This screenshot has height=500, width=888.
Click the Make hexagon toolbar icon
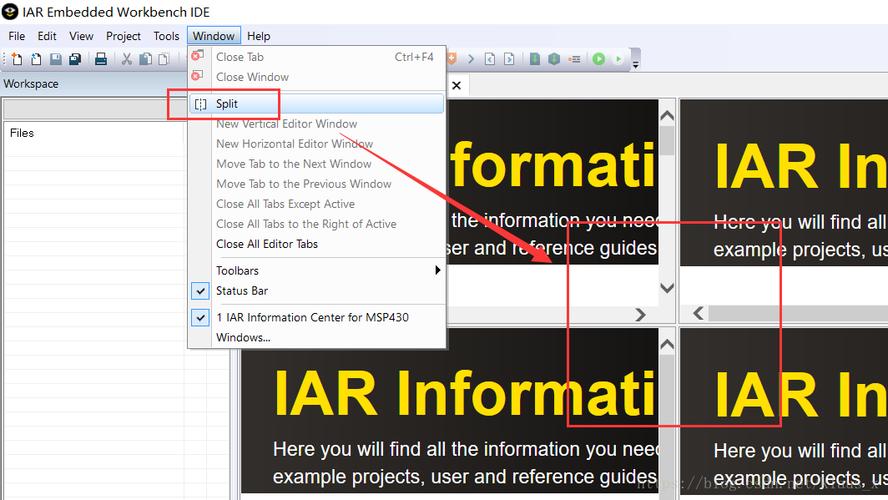click(554, 59)
